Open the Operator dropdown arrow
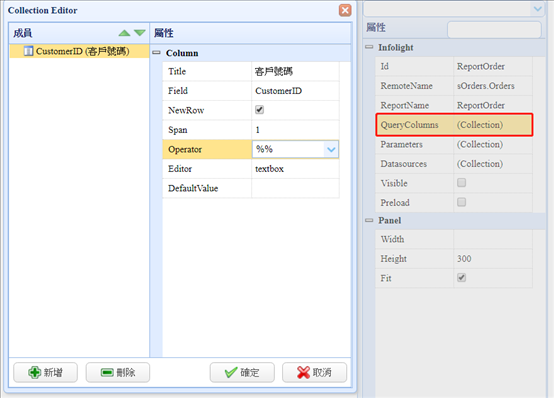The height and width of the screenshot is (398, 554). point(331,150)
